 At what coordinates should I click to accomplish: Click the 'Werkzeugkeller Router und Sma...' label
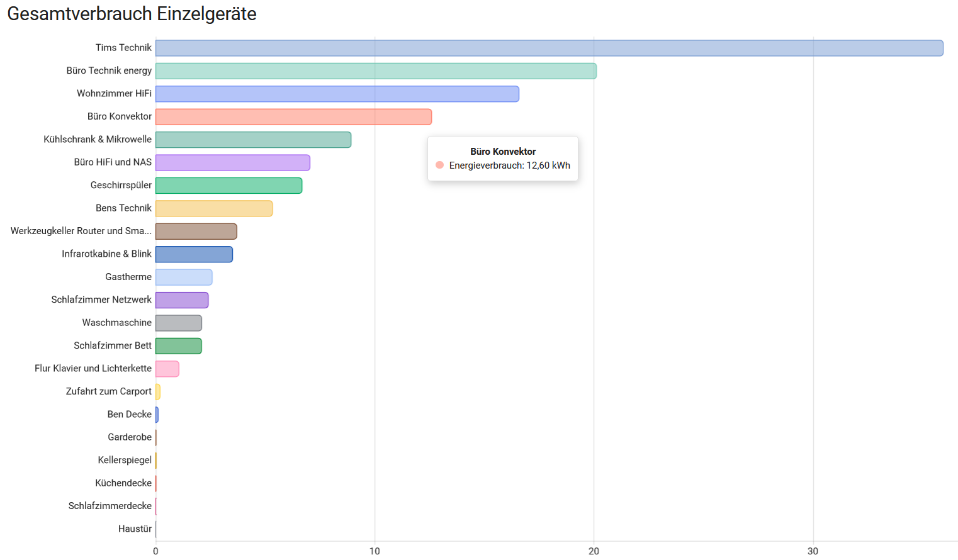click(x=81, y=231)
